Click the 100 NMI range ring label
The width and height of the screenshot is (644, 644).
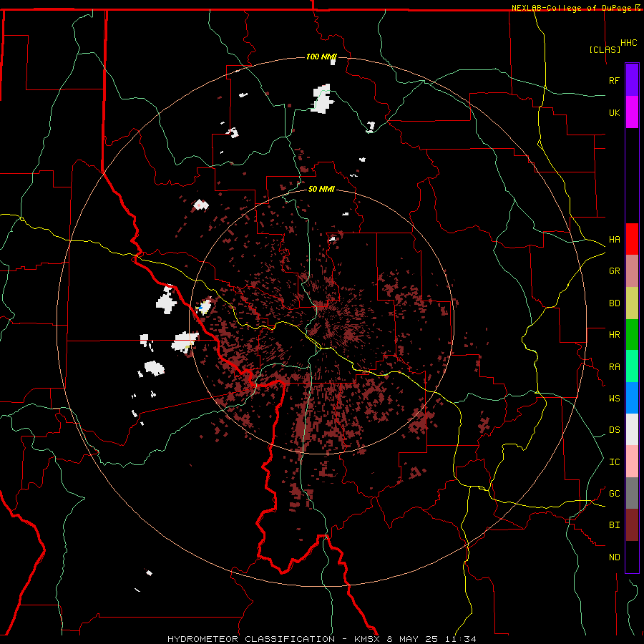tap(321, 57)
